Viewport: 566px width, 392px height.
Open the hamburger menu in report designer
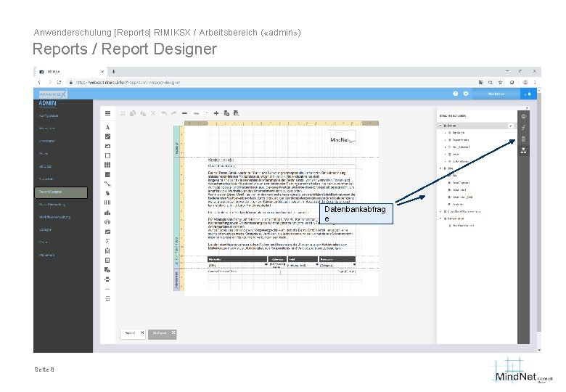(107, 113)
